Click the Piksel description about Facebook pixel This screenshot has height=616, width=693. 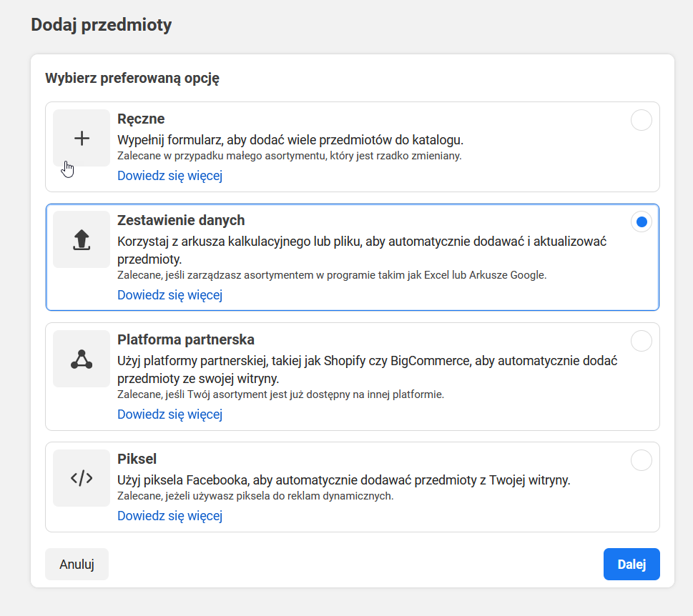click(343, 480)
